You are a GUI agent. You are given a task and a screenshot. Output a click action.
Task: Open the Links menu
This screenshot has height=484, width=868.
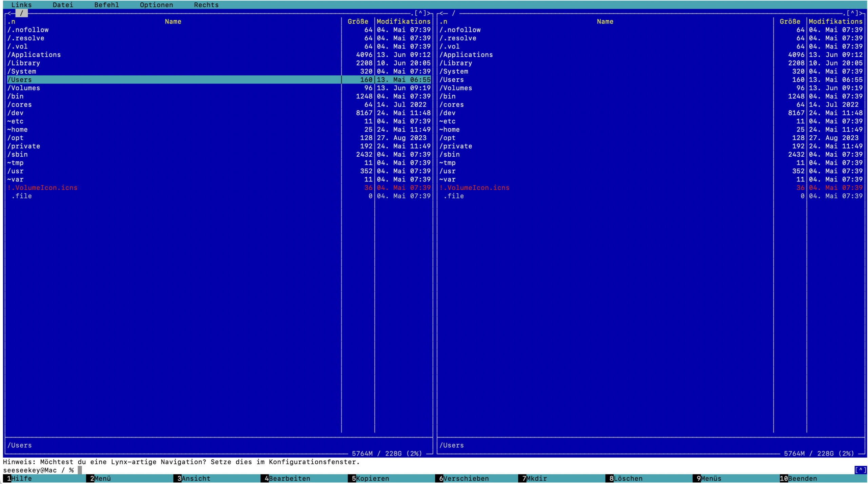click(21, 5)
